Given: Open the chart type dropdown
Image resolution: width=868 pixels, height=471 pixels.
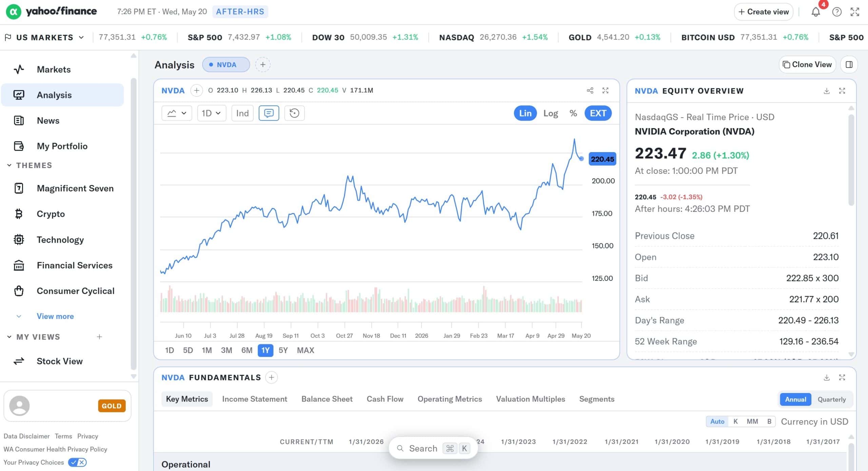Looking at the screenshot, I should tap(177, 113).
